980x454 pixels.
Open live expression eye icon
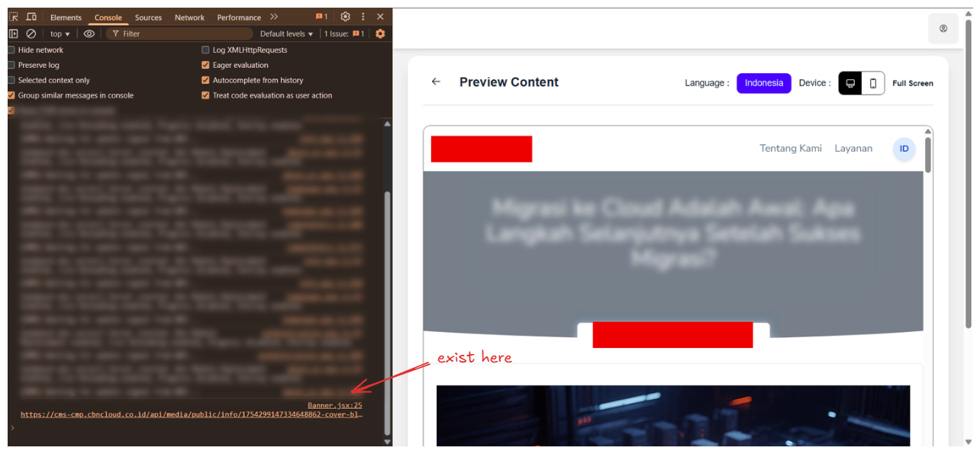(89, 34)
